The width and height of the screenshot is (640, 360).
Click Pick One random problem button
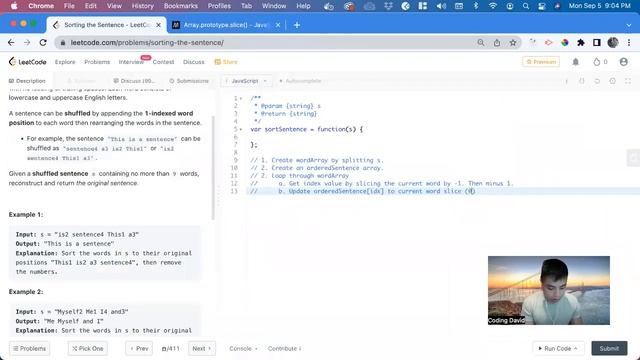(x=88, y=349)
